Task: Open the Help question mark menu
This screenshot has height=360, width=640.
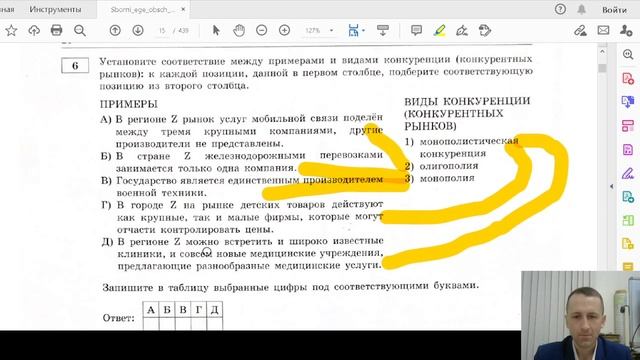Action: [x=560, y=9]
